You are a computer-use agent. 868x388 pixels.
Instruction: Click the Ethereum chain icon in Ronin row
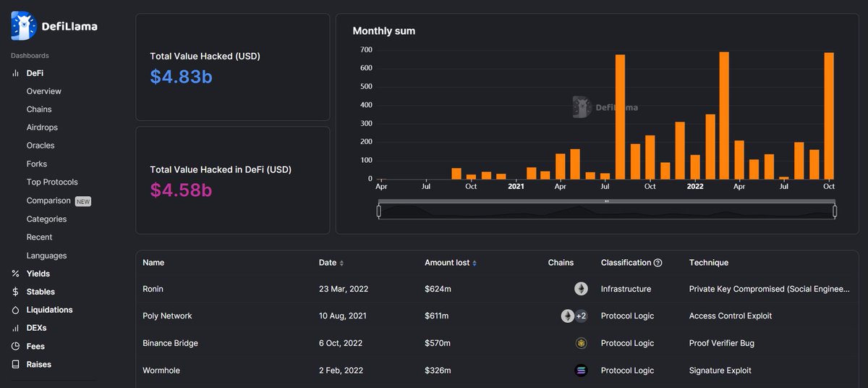coord(581,289)
